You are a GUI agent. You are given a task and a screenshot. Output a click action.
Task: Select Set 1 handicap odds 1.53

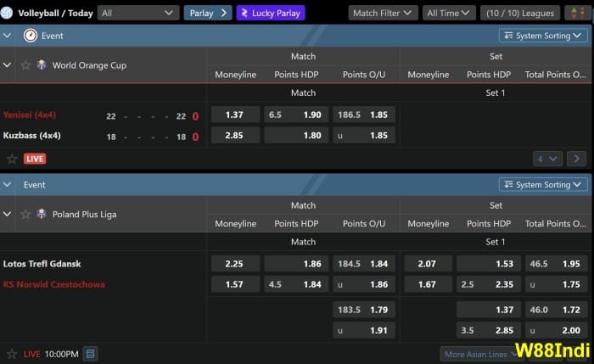tap(488, 264)
